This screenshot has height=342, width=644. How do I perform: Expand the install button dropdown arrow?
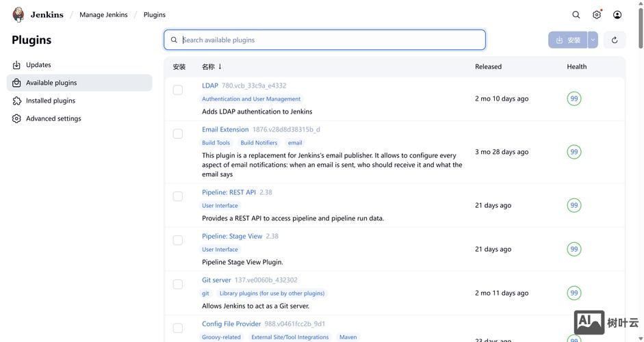pyautogui.click(x=593, y=40)
